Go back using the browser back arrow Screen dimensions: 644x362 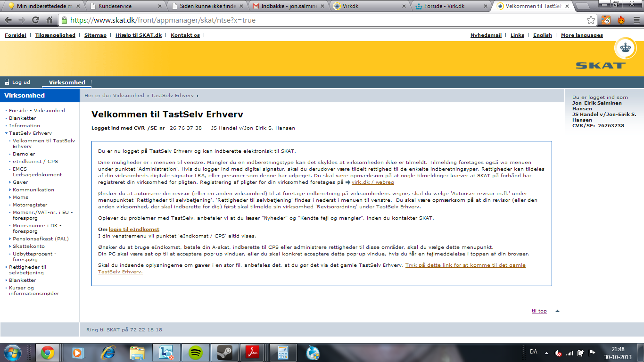tap(8, 20)
